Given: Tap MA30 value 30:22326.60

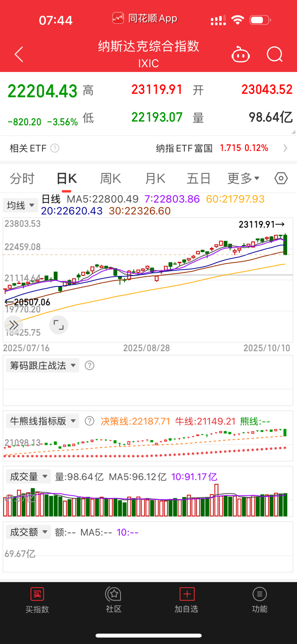Looking at the screenshot, I should (x=140, y=211).
